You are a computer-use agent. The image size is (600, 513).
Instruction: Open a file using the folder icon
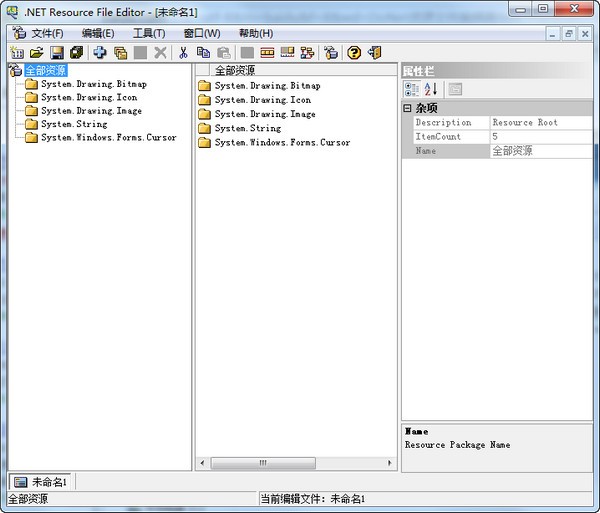(x=37, y=53)
